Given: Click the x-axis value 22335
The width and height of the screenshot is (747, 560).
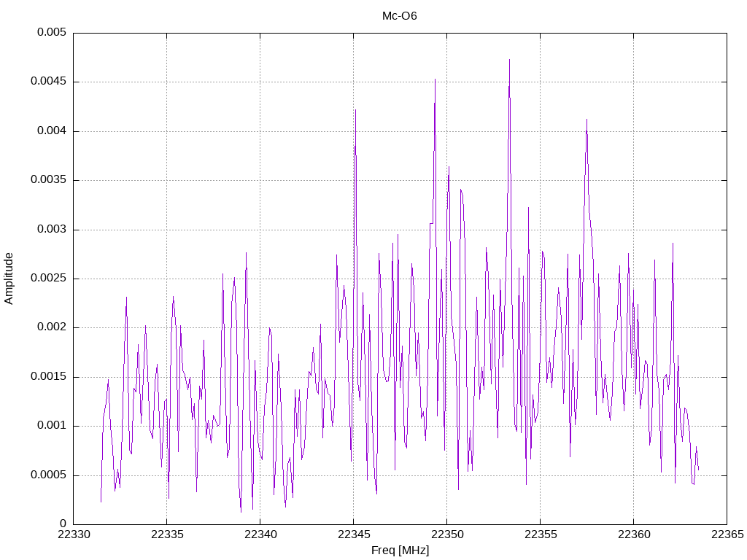Looking at the screenshot, I should coord(167,534).
